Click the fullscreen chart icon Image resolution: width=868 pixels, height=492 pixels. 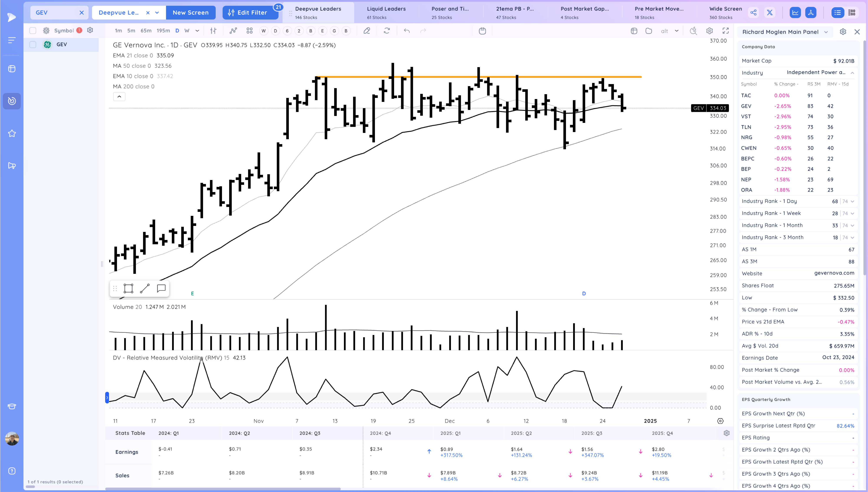point(725,31)
